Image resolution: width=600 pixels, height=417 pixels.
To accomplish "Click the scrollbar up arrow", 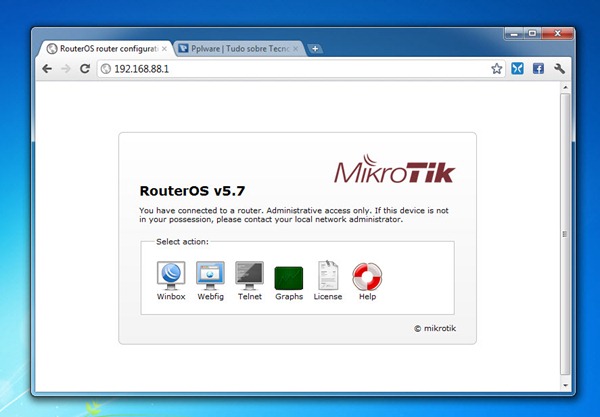I will click(566, 88).
